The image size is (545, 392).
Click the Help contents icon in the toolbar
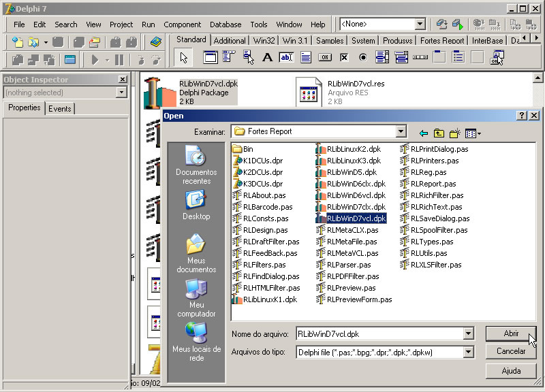click(x=155, y=41)
